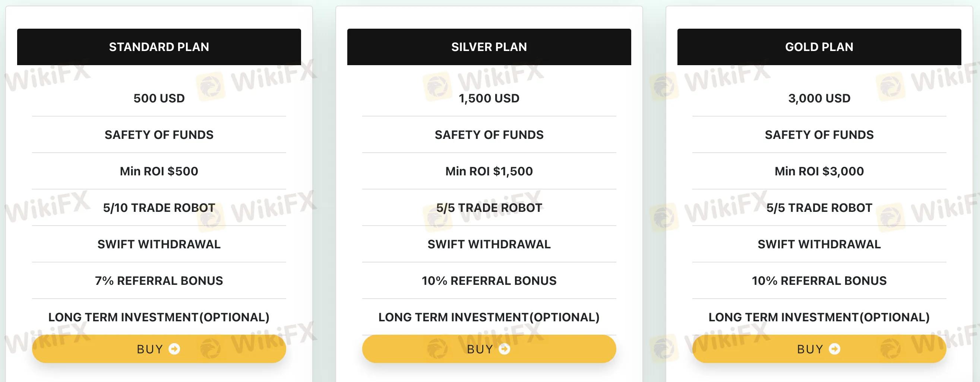Click 7% REFERRAL BONUS row in Standard Plan
The height and width of the screenshot is (382, 980).
click(159, 280)
